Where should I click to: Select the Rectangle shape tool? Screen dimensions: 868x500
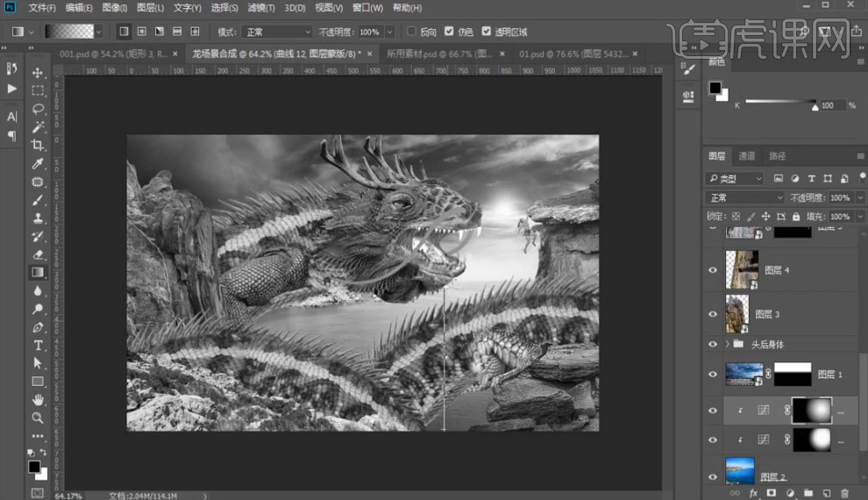(x=38, y=382)
